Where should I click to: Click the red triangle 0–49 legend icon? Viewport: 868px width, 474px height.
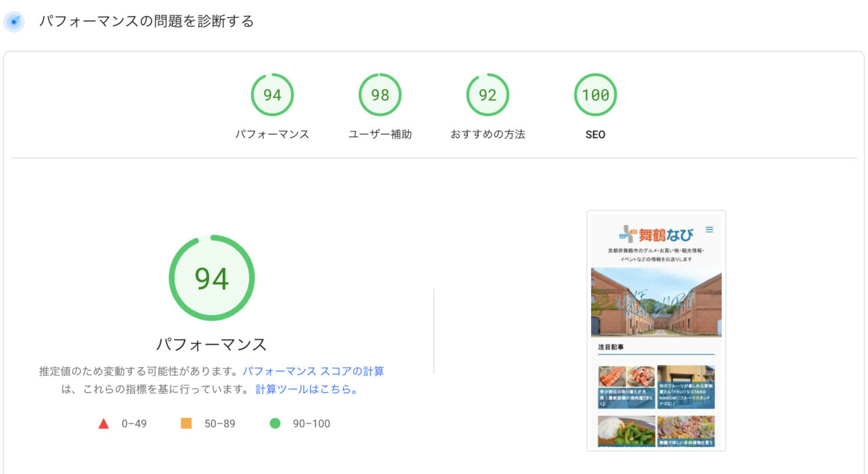(104, 424)
